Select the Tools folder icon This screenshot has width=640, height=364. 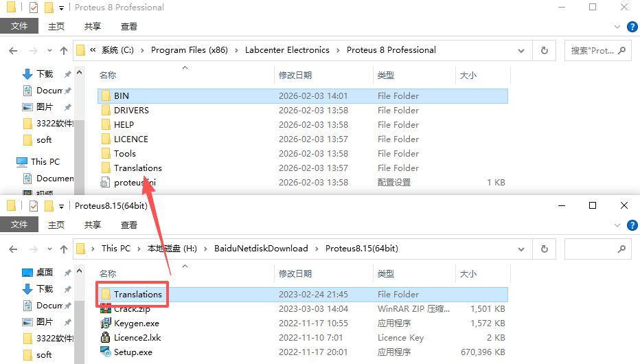[x=106, y=153]
